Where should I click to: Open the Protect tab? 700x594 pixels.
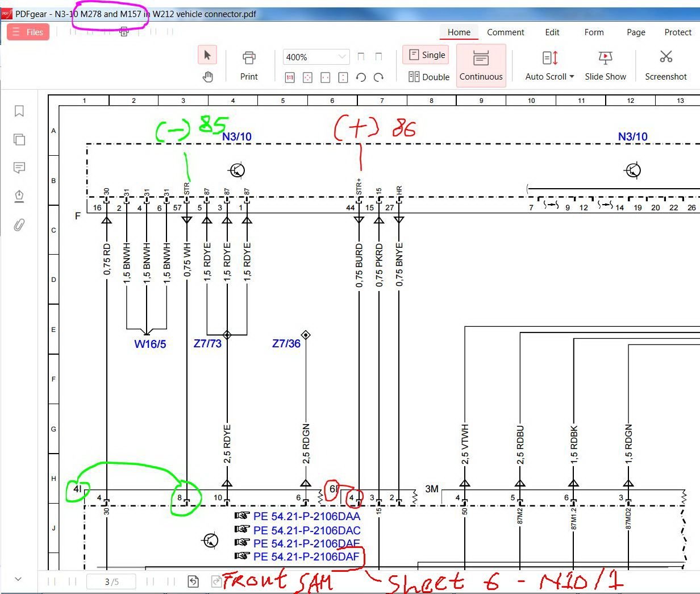click(x=677, y=32)
